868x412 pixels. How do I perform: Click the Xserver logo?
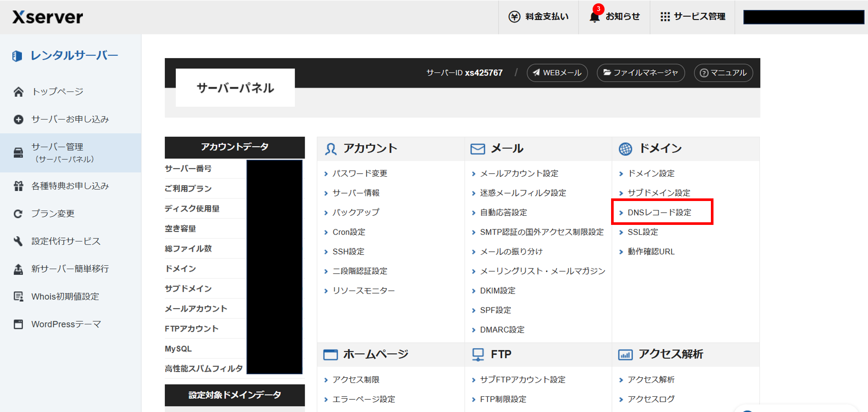click(x=48, y=17)
